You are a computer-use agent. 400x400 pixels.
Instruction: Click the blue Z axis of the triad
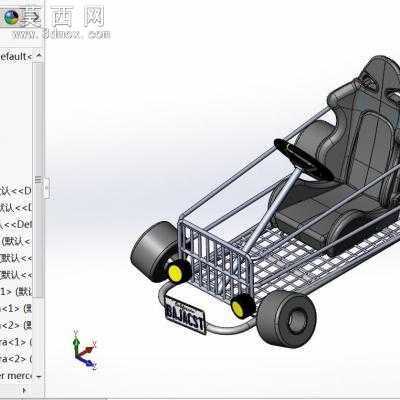tap(87, 362)
